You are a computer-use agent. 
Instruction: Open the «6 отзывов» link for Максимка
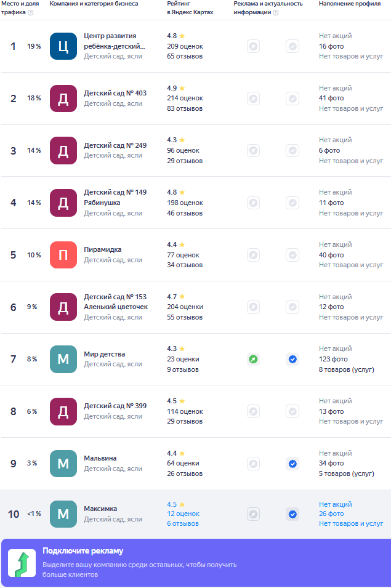click(183, 523)
